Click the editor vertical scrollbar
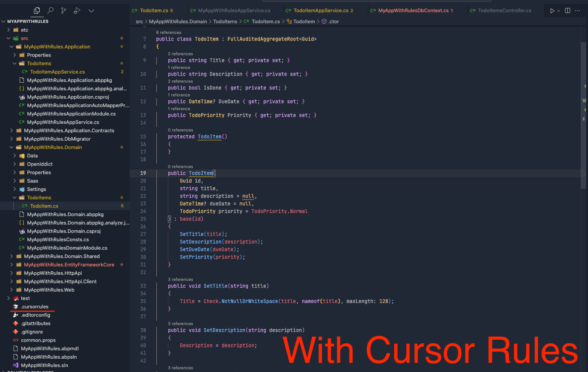 coord(583,114)
